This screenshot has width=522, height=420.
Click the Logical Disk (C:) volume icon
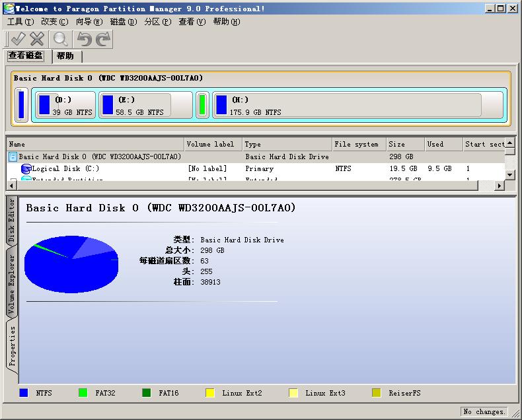pyautogui.click(x=26, y=169)
